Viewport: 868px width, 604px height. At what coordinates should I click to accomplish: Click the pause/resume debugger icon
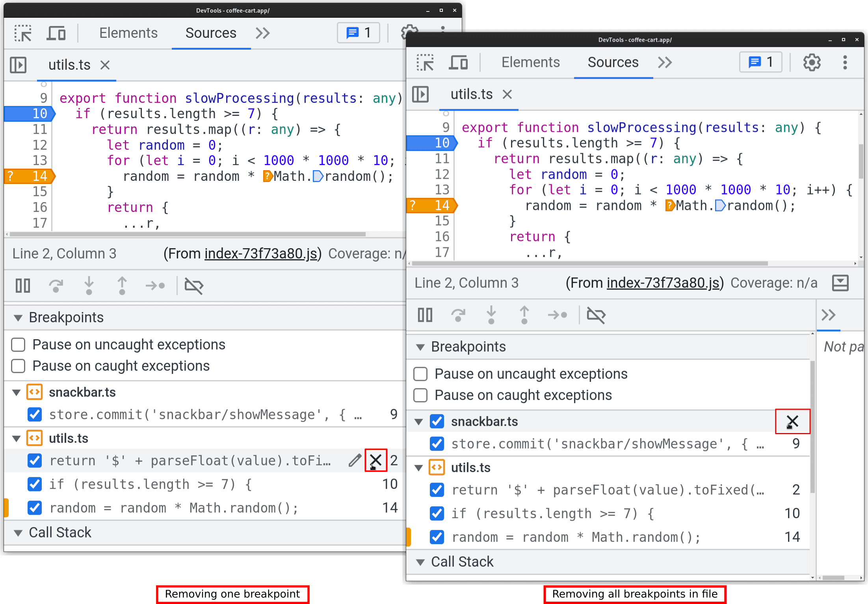point(22,286)
